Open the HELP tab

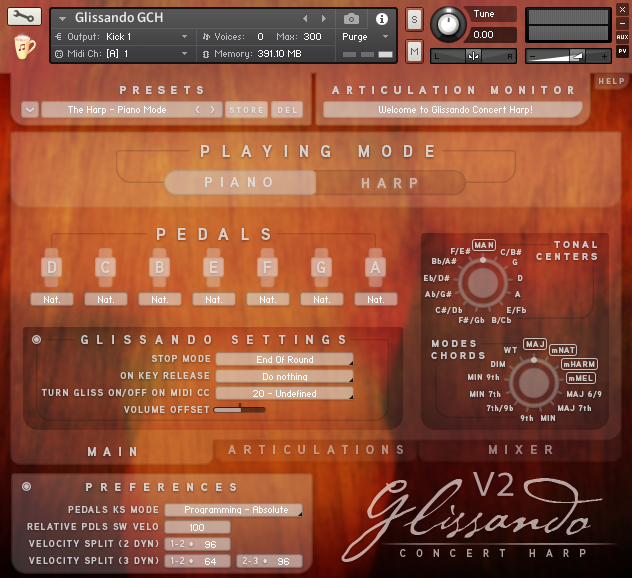click(611, 81)
